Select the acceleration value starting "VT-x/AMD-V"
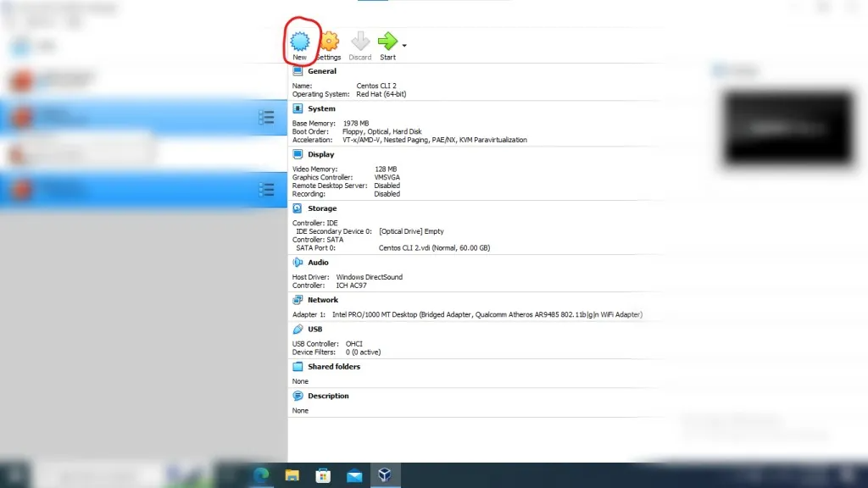Viewport: 868px width, 488px height. [x=435, y=140]
